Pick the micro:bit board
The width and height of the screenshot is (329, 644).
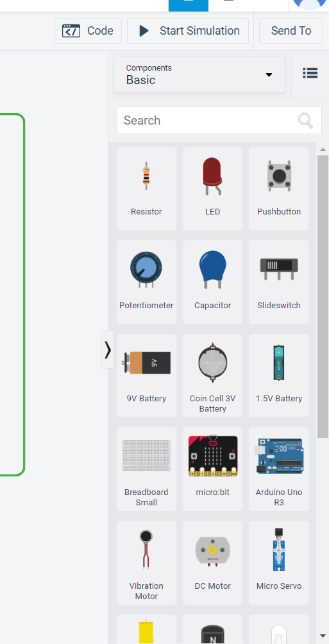[x=212, y=469]
